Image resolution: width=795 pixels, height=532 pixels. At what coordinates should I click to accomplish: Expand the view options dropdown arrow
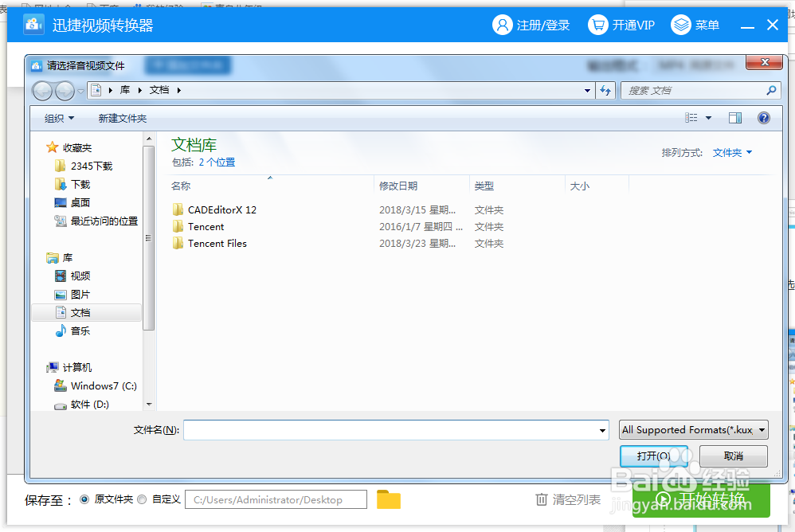[709, 118]
